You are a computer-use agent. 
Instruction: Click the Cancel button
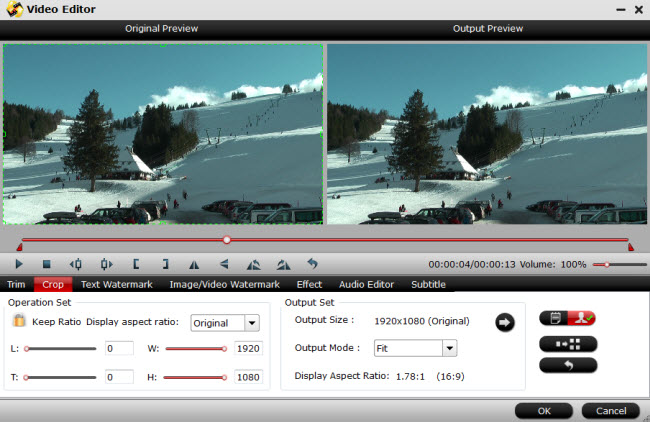tap(611, 411)
